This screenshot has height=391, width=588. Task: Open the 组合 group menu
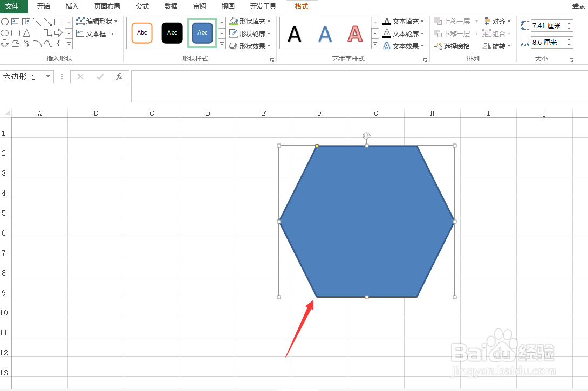coord(497,34)
